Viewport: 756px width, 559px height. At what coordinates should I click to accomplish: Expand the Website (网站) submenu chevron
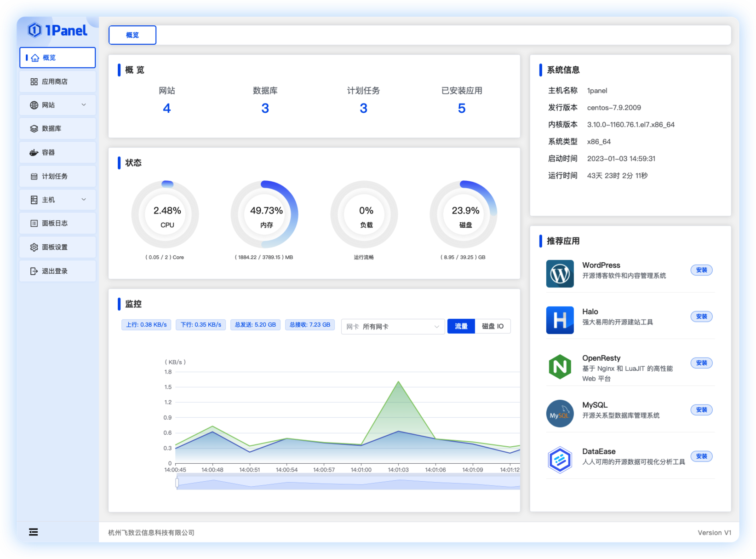84,105
